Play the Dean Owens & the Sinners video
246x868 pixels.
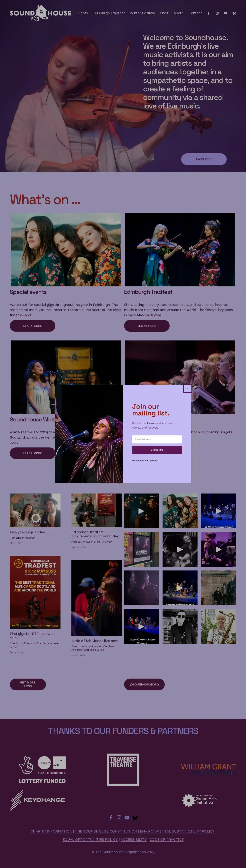141,626
